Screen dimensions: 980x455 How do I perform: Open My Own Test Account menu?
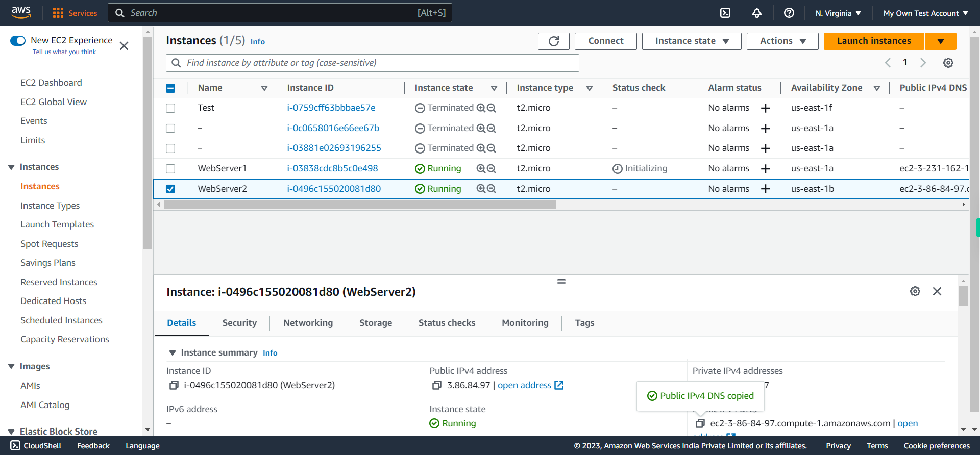coord(925,13)
